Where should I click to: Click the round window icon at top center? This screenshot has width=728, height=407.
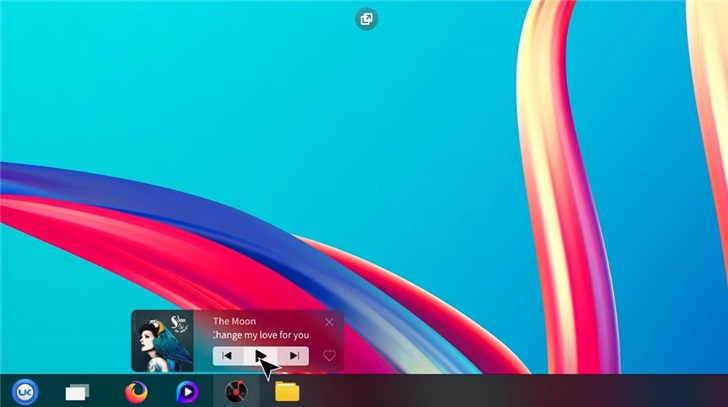tap(367, 19)
